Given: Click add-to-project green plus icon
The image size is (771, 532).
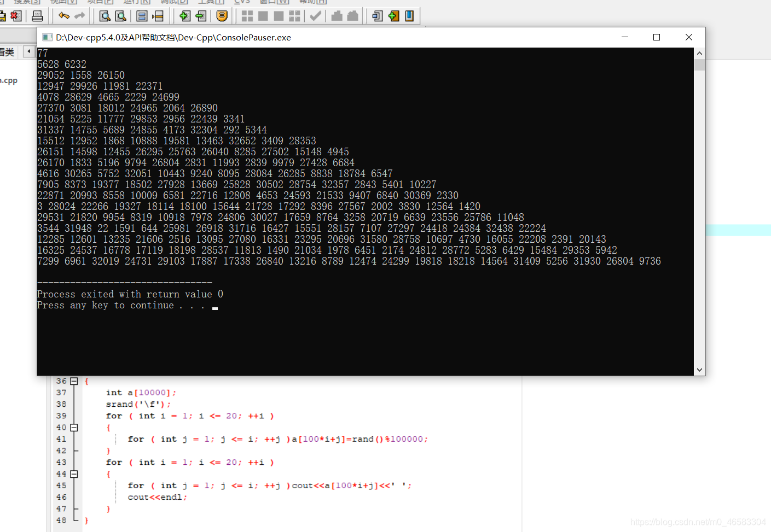Looking at the screenshot, I should 185,16.
